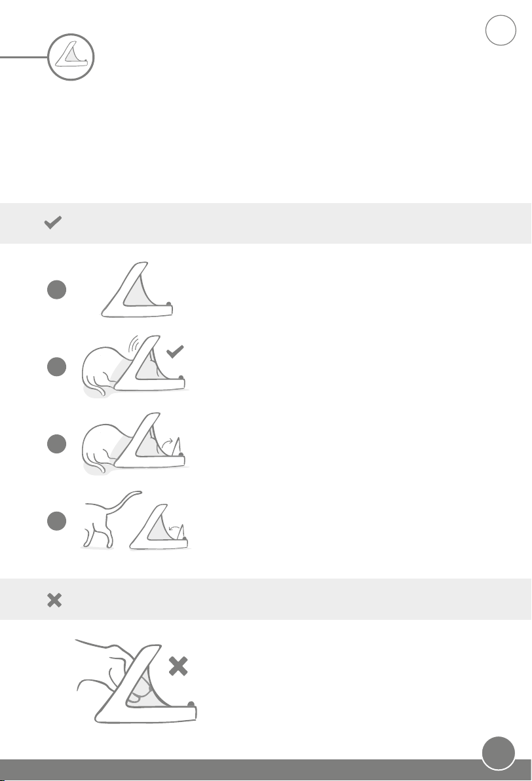Select the first gray bullet circle
Image resolution: width=532 pixels, height=781 pixels.
[x=57, y=290]
